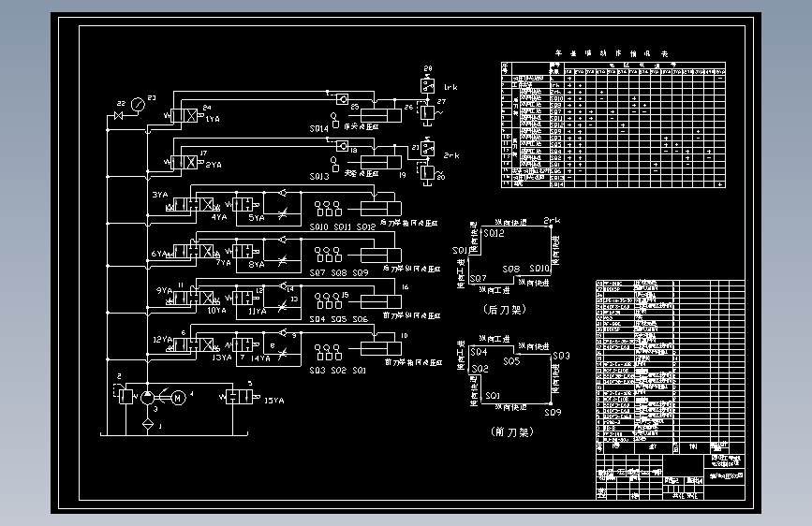This screenshot has width=812, height=526.
Task: Select the SQ10 SQ11 SQ12 label group
Action: [342, 226]
